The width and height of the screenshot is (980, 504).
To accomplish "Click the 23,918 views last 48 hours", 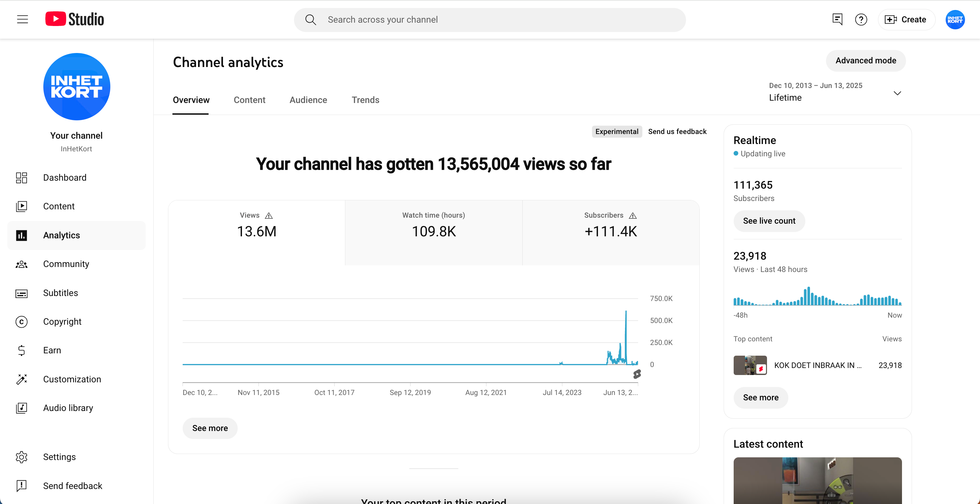I will [x=750, y=256].
